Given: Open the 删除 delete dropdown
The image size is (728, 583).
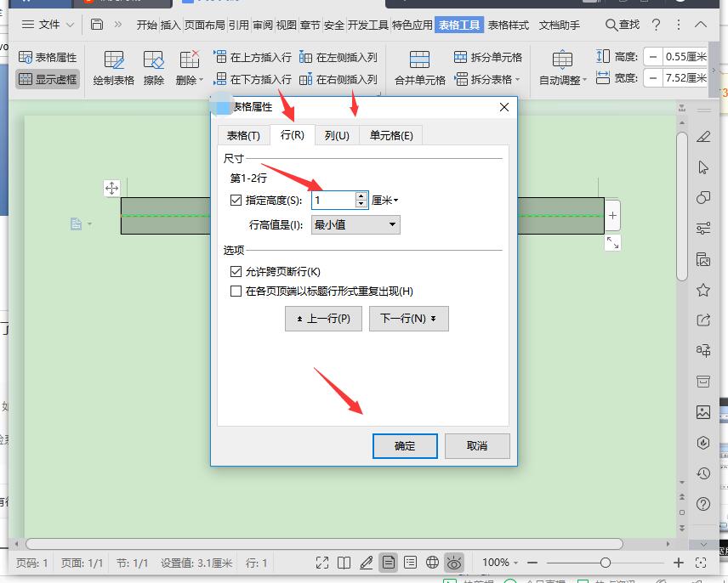Looking at the screenshot, I should click(190, 68).
